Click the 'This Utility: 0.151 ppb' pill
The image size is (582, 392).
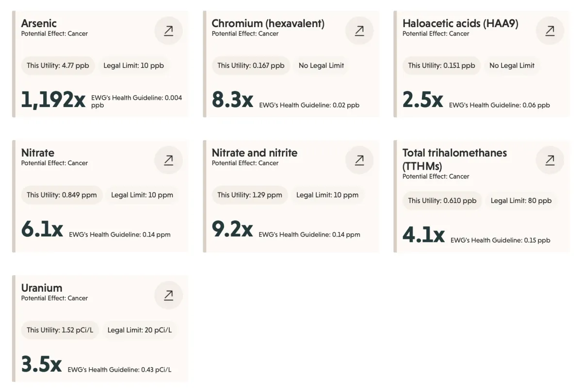pyautogui.click(x=441, y=65)
